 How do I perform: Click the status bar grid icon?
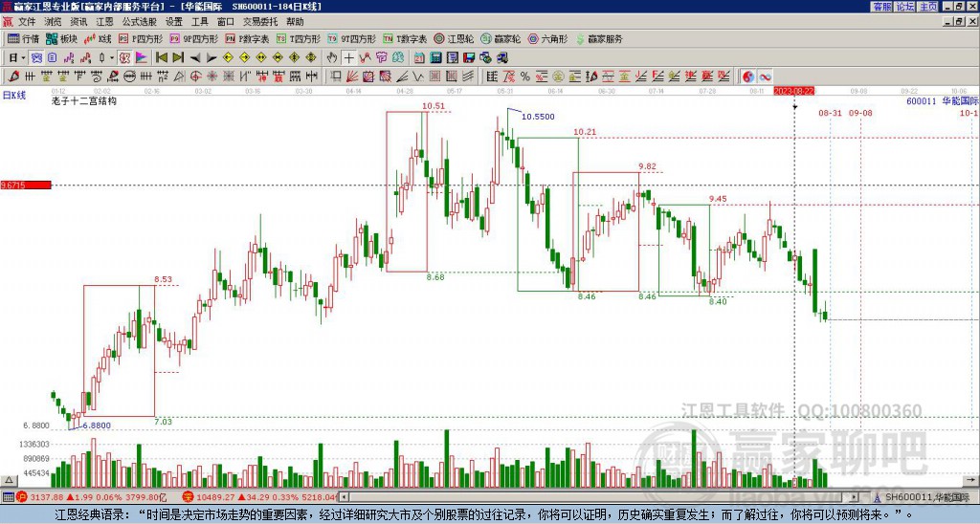8,497
